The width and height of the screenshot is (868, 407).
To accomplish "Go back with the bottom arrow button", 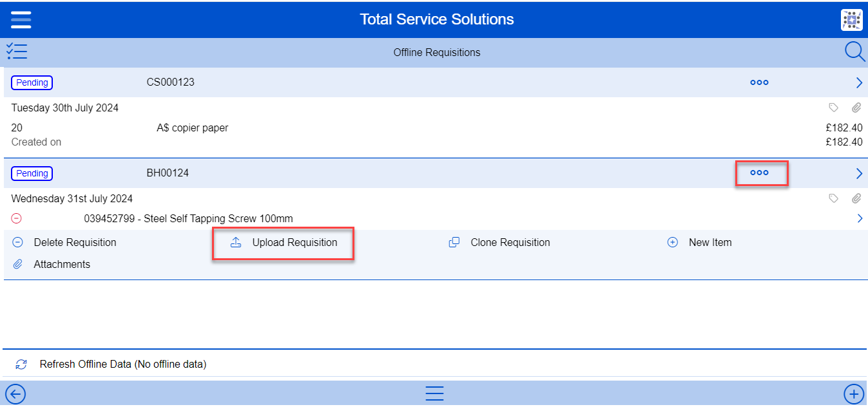I will (15, 393).
